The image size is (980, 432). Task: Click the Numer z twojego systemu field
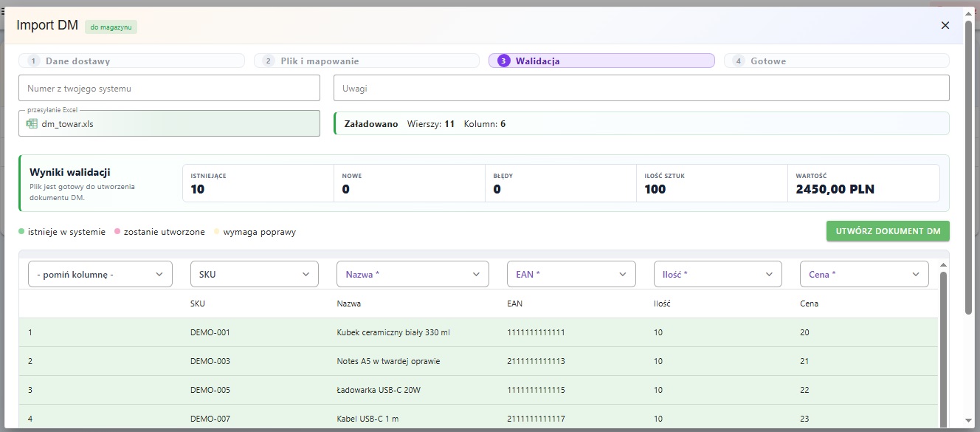[170, 88]
